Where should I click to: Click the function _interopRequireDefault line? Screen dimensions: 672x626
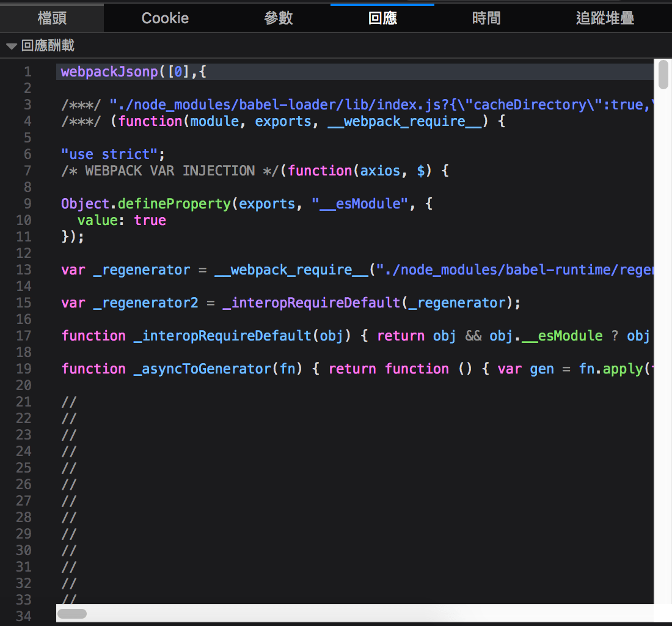[357, 336]
